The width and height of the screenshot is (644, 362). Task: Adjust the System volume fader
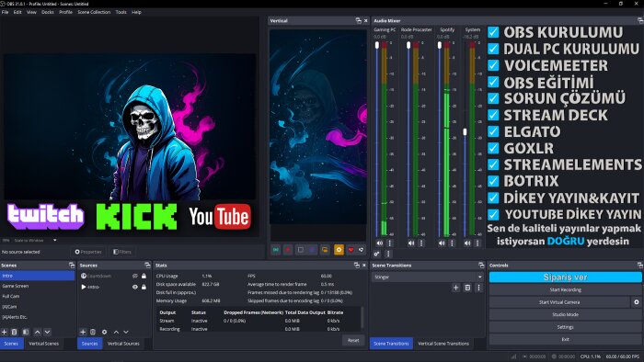(465, 132)
